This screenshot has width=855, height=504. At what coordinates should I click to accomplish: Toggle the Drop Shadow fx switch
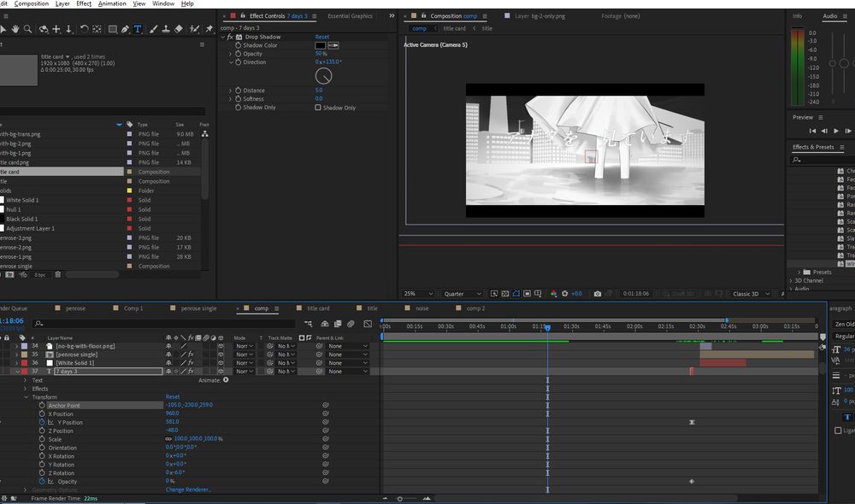click(230, 38)
